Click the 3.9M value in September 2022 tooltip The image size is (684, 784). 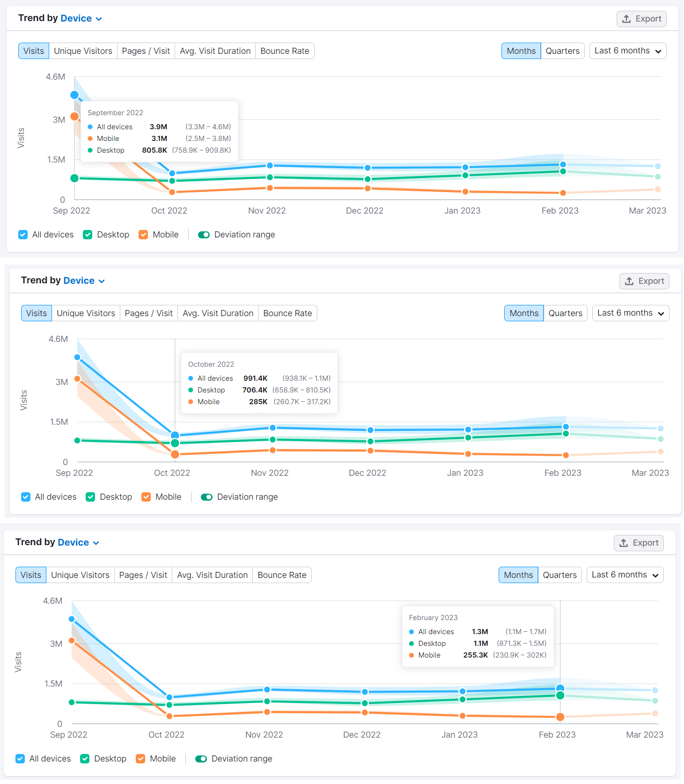(158, 127)
